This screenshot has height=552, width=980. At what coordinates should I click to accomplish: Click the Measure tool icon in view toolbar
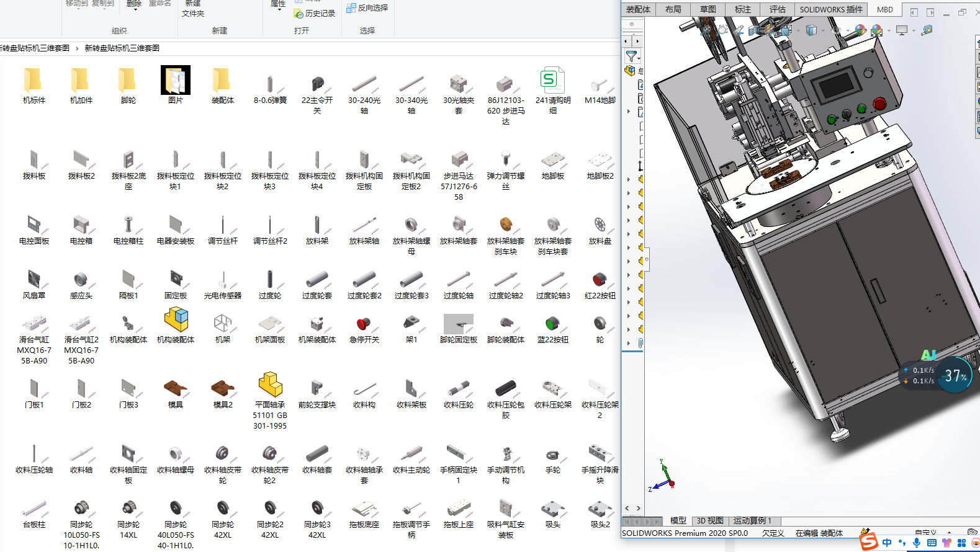tap(927, 30)
